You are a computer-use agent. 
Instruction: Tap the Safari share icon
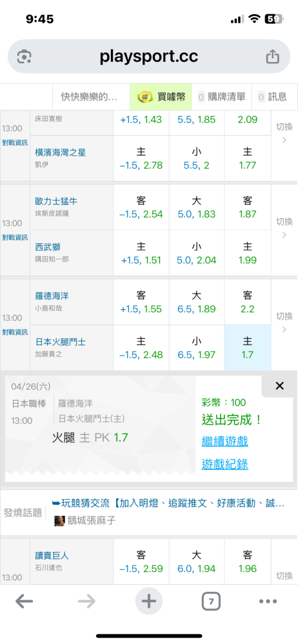click(x=272, y=57)
